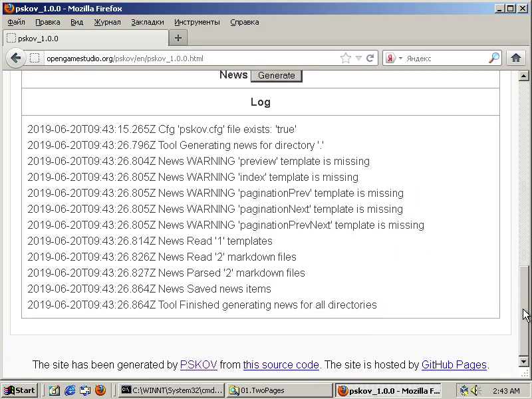Expand the URL history dropdown arrow

358,58
